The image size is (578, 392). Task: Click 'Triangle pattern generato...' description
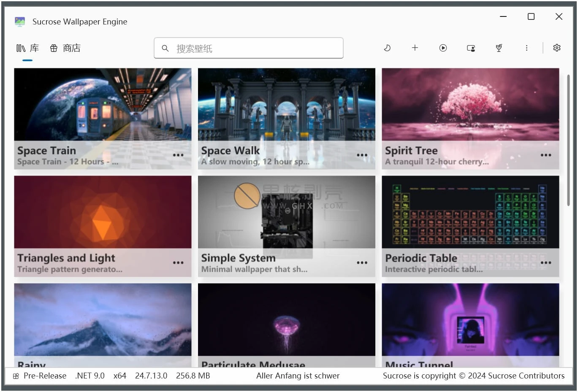click(x=70, y=269)
